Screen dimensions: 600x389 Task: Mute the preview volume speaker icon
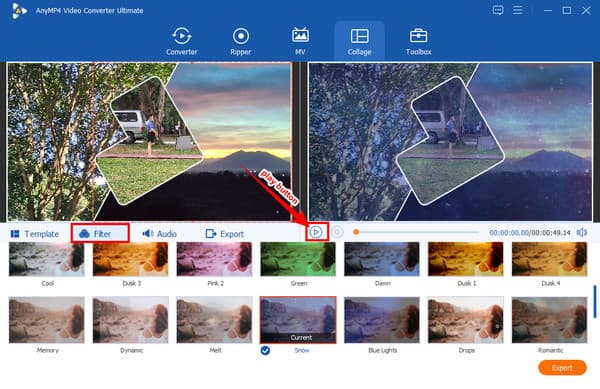[x=582, y=232]
